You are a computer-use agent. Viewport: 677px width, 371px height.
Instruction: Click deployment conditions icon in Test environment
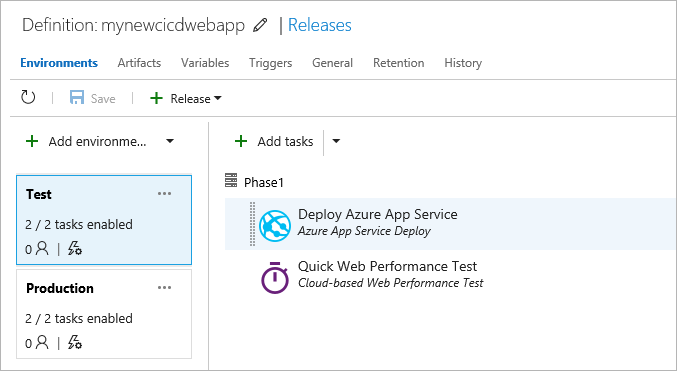coord(75,249)
